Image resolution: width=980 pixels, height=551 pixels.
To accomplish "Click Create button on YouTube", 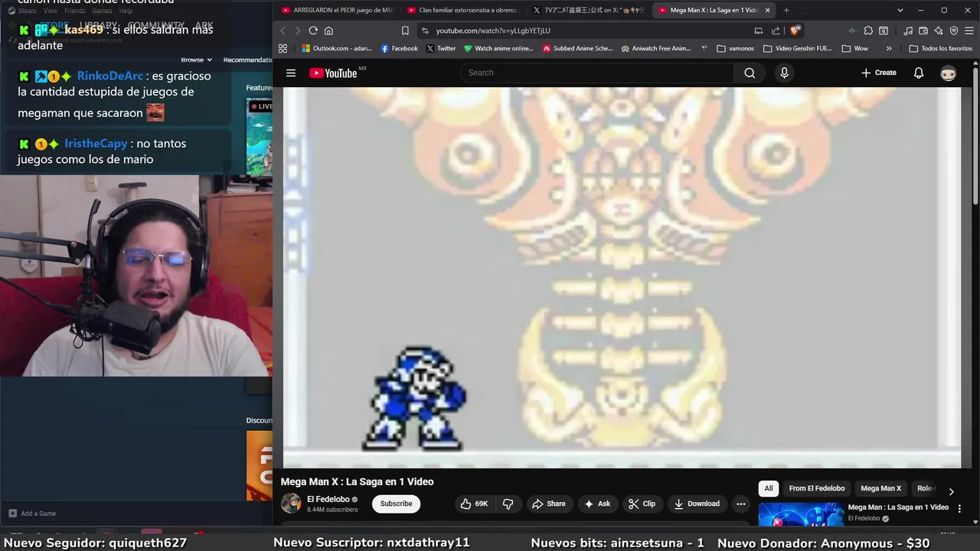I will tap(878, 73).
